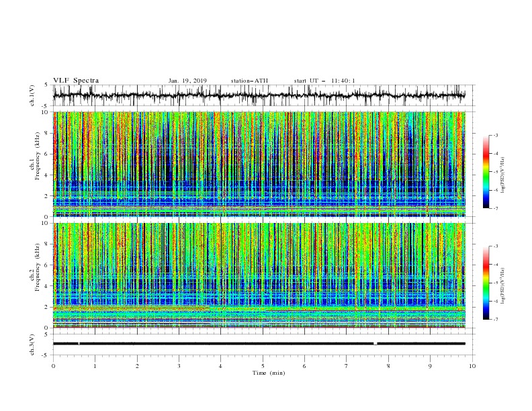The height and width of the screenshot is (411, 532).
Task: Click the "ch.3(V)" axis label
Action: (32, 345)
